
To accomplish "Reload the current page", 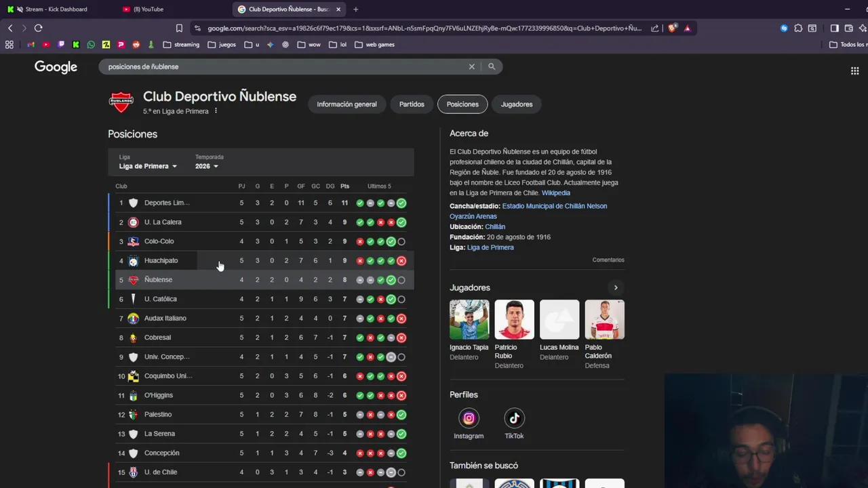I will (x=38, y=28).
